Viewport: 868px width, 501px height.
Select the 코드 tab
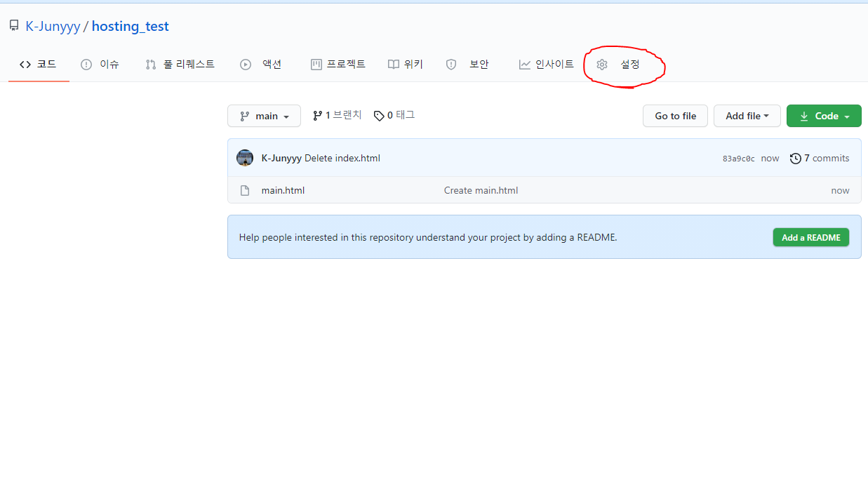click(x=39, y=65)
